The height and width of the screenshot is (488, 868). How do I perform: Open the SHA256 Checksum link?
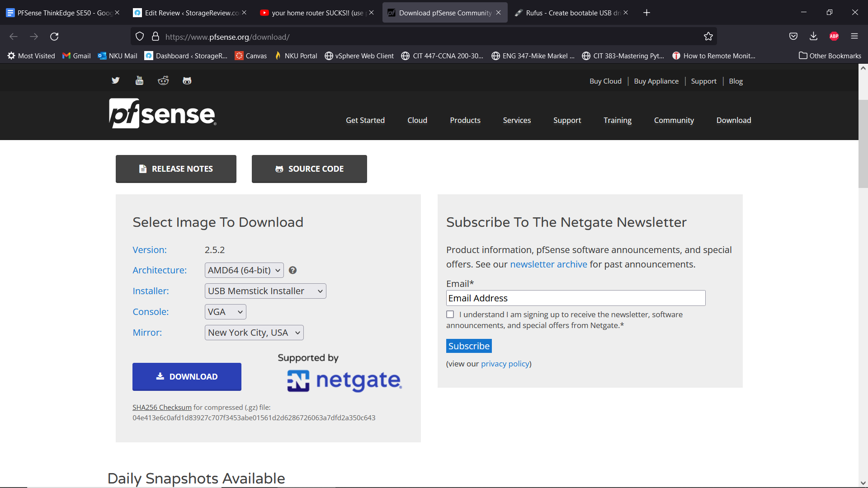click(x=162, y=408)
